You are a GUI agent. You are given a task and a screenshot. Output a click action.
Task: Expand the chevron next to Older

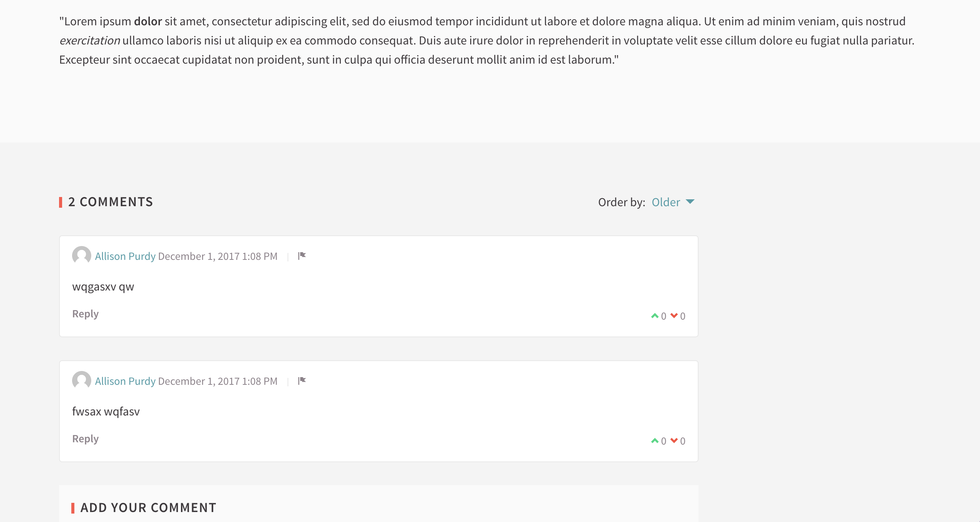690,202
